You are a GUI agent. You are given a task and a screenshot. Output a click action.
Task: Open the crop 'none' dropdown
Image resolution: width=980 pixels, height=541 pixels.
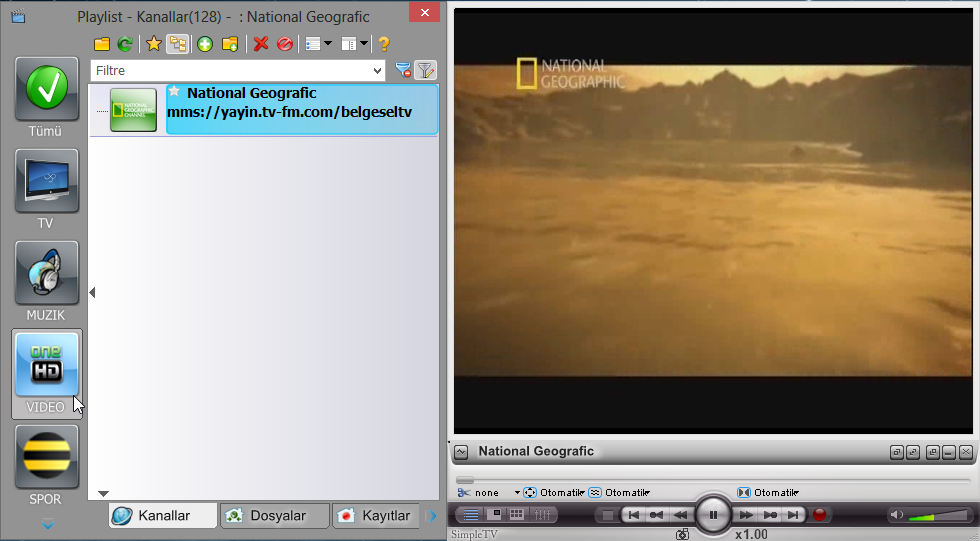489,493
